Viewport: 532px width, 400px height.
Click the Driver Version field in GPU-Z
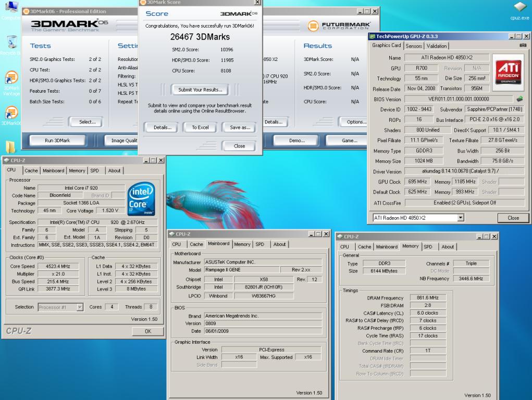[x=464, y=171]
